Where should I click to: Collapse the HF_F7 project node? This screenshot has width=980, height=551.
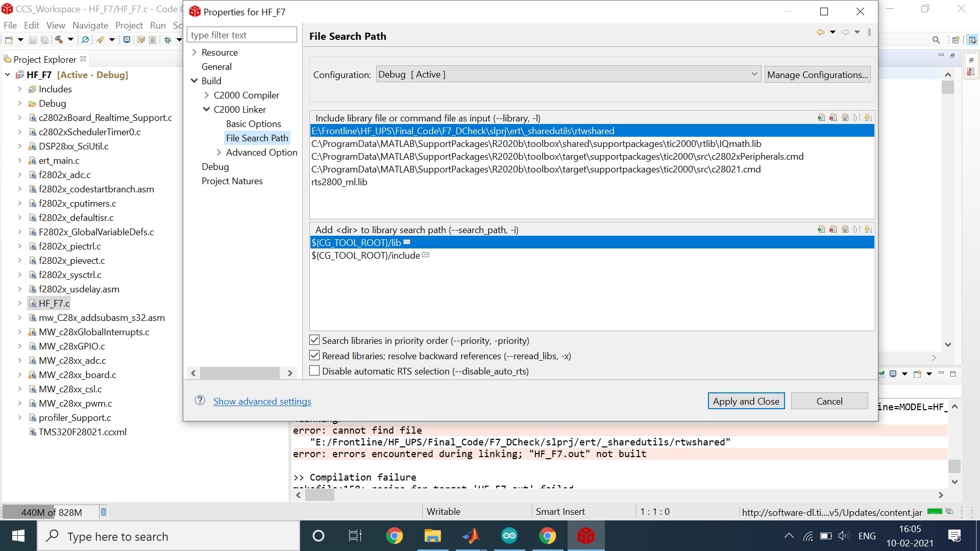[x=8, y=74]
